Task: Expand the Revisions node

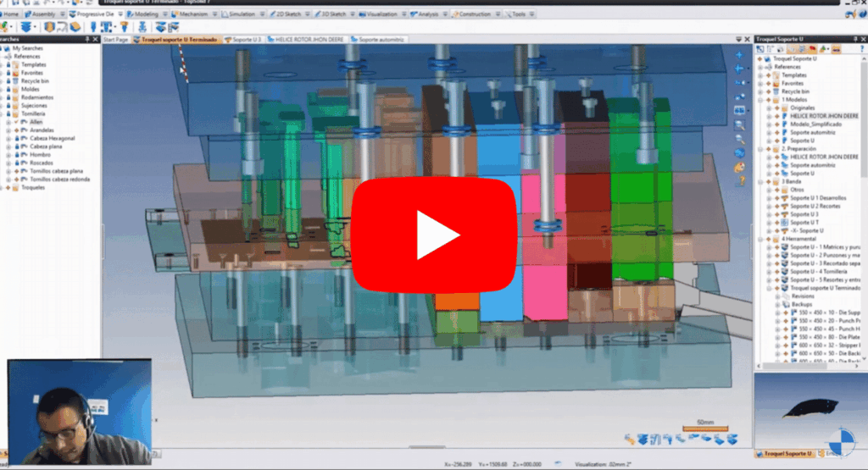Action: (777, 296)
